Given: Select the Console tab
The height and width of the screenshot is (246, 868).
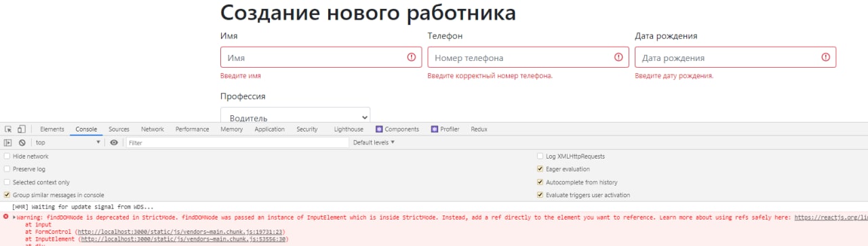Looking at the screenshot, I should [86, 129].
